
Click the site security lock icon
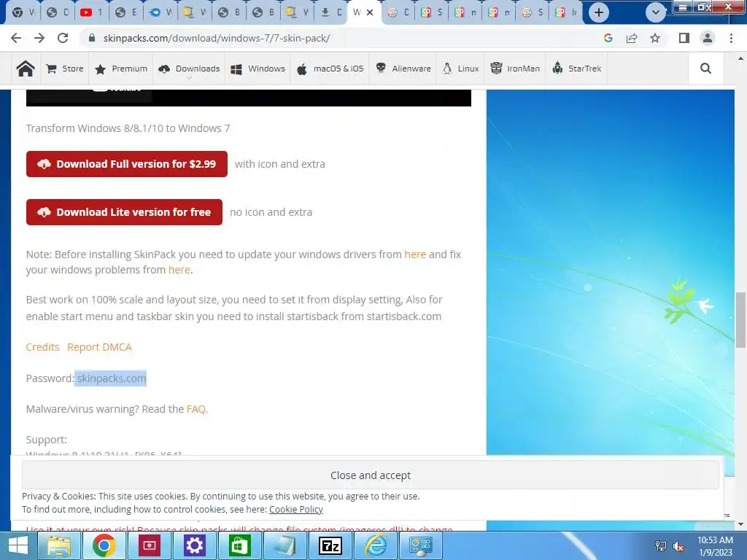92,38
